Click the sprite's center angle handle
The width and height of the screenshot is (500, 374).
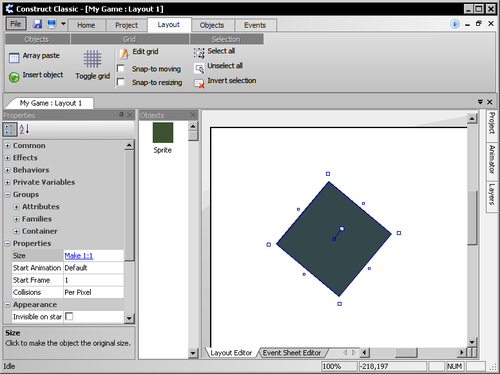[x=342, y=229]
